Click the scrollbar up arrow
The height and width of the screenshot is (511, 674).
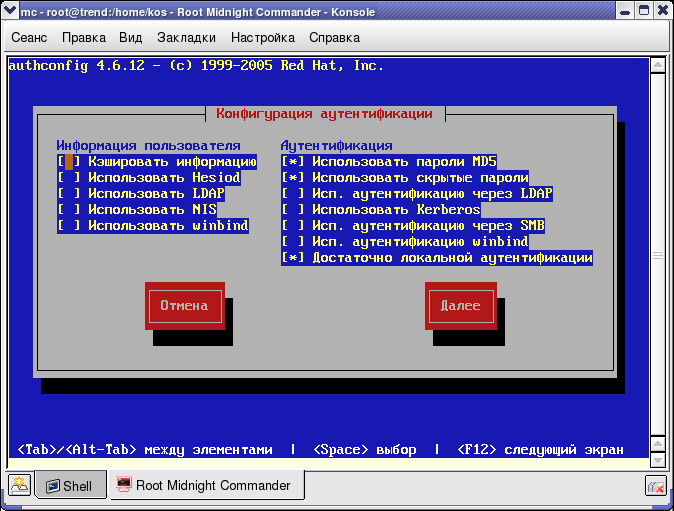click(658, 65)
